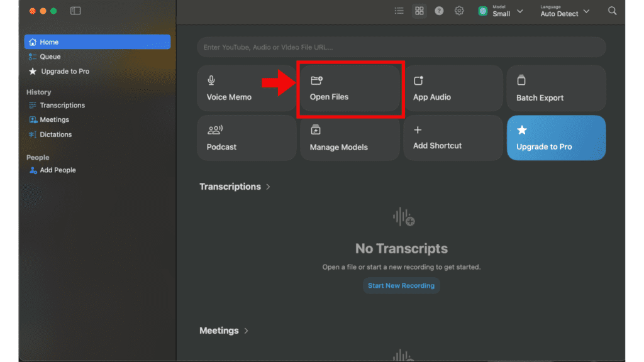Toggle the sidebar visibility icon
This screenshot has width=644, height=362.
(75, 11)
